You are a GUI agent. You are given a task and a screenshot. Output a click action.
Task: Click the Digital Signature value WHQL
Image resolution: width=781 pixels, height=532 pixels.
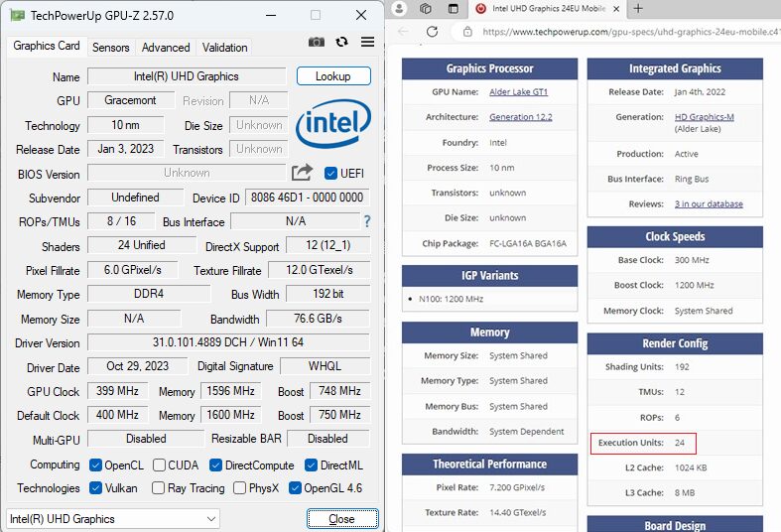click(x=325, y=366)
